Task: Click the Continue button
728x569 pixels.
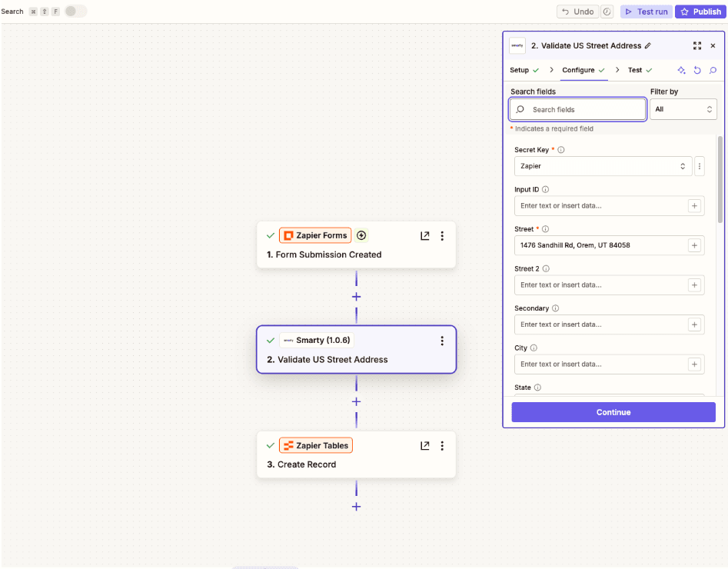Action: tap(613, 412)
